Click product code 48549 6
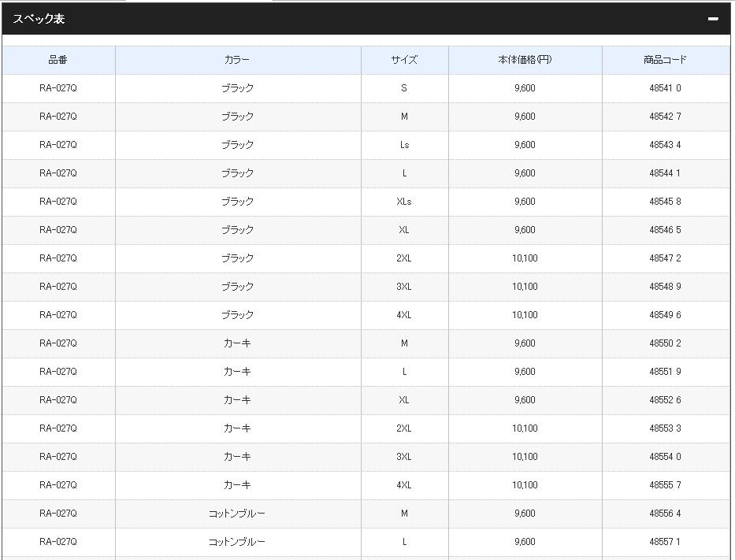Image resolution: width=735 pixels, height=560 pixels. click(665, 315)
